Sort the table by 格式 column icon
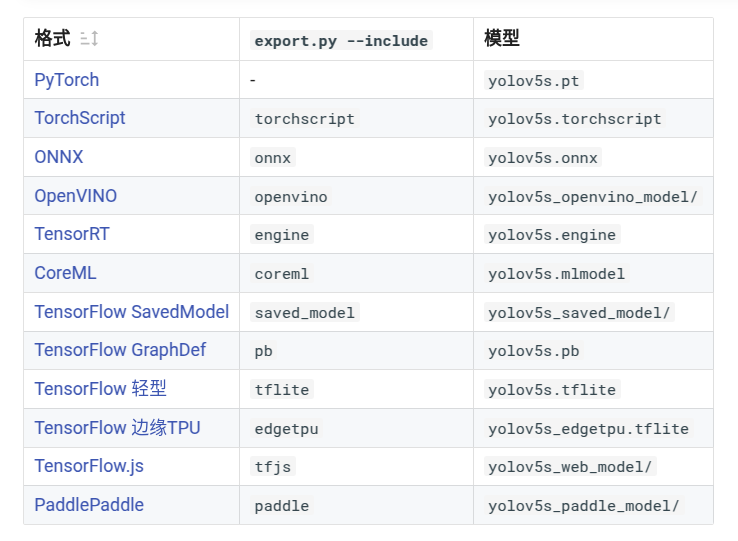This screenshot has height=541, width=738. click(89, 38)
